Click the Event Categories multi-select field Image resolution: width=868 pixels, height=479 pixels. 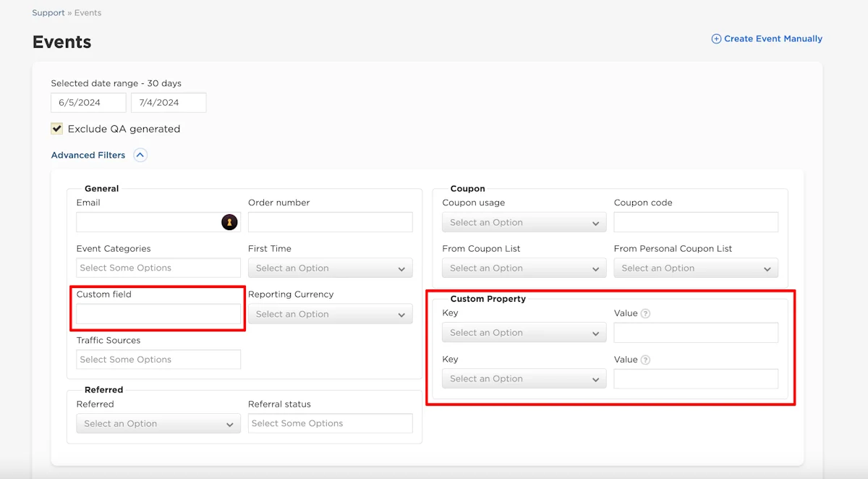tap(158, 268)
